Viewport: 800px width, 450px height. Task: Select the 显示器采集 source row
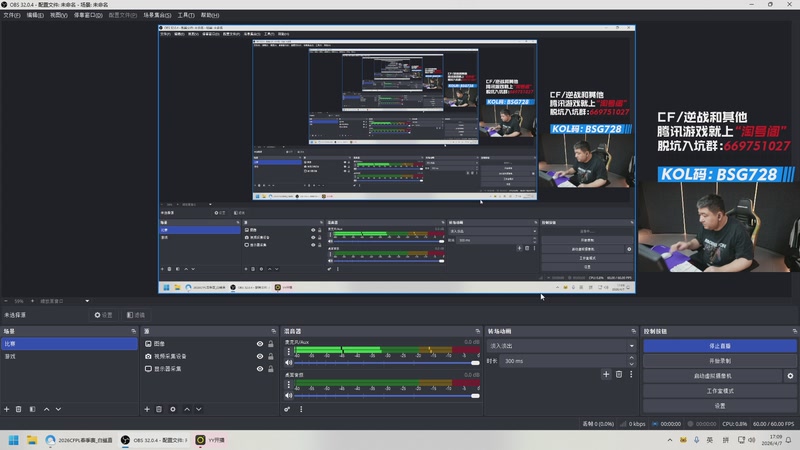coord(209,368)
